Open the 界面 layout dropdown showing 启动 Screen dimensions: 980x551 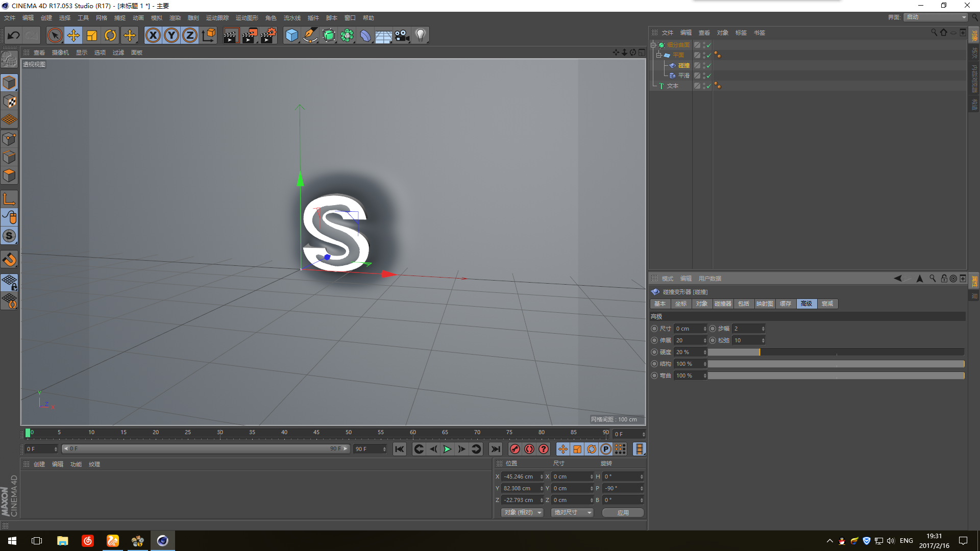click(x=936, y=17)
